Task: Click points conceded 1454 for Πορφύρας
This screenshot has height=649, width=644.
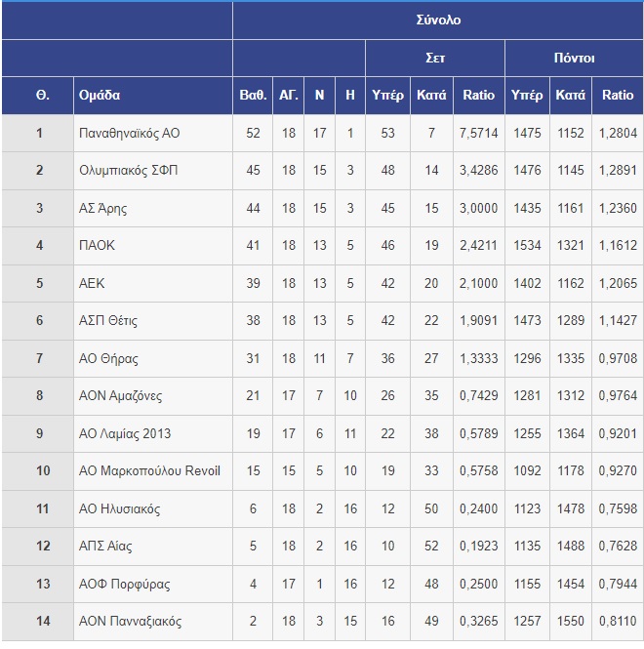Action: [x=570, y=584]
